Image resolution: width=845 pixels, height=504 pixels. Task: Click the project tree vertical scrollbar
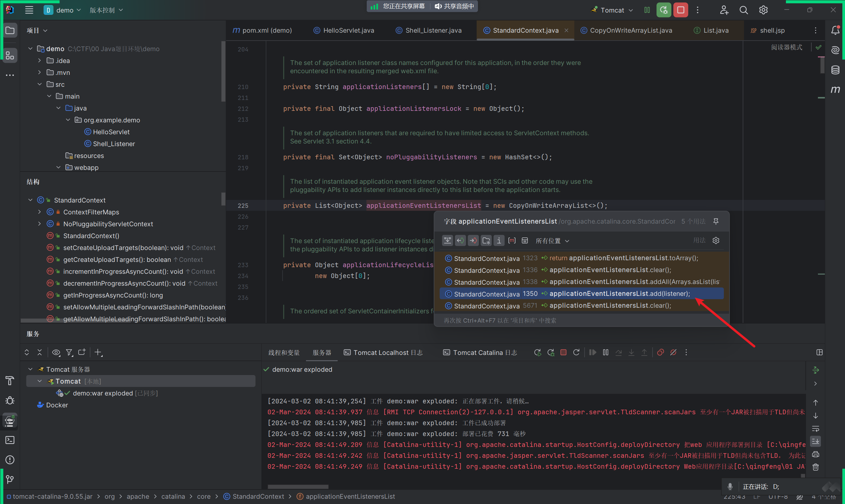pyautogui.click(x=223, y=71)
